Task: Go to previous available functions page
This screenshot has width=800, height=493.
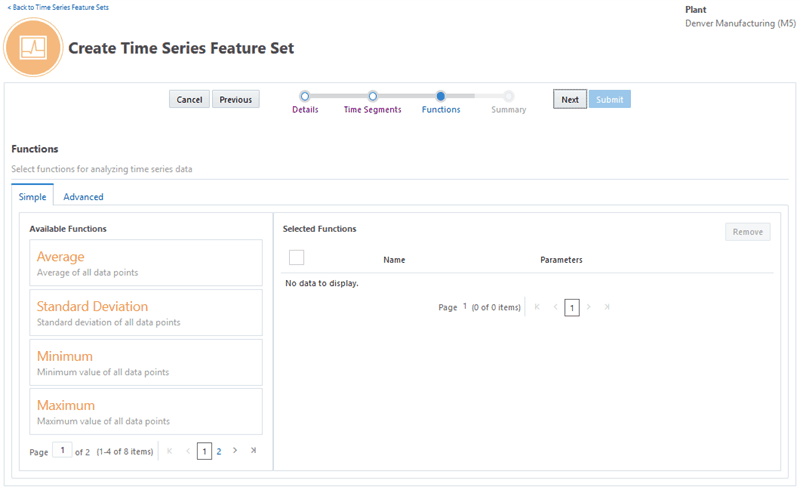Action: pos(187,451)
